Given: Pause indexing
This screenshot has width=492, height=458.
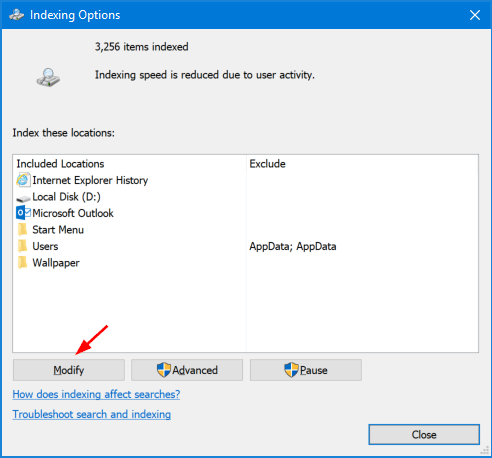Looking at the screenshot, I should pos(306,370).
